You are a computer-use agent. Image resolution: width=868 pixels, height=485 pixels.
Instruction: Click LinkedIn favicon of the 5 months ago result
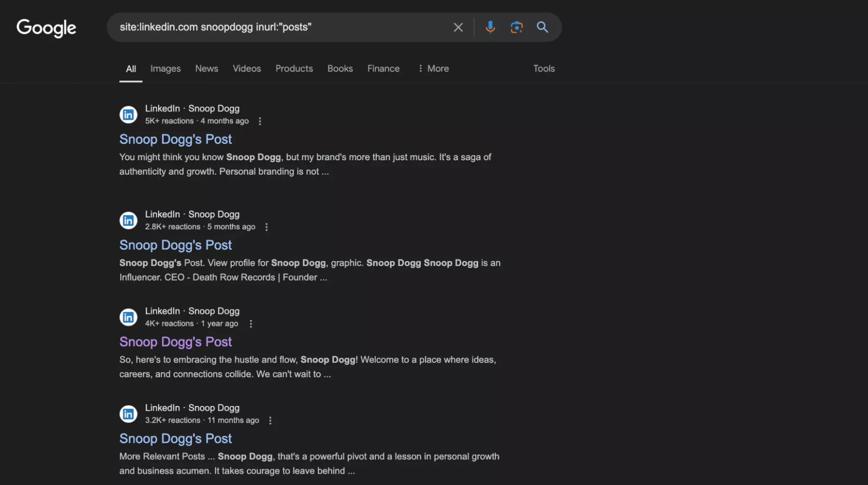click(x=128, y=221)
